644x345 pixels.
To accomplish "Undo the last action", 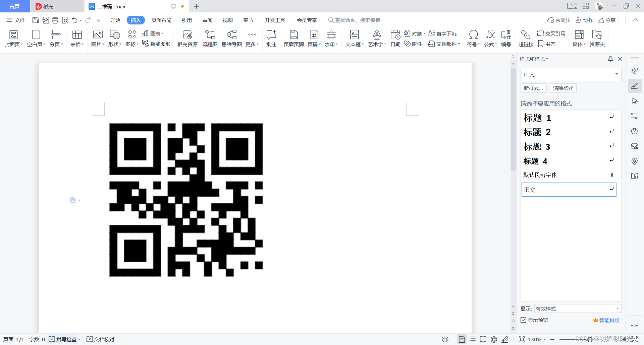I will [x=74, y=20].
